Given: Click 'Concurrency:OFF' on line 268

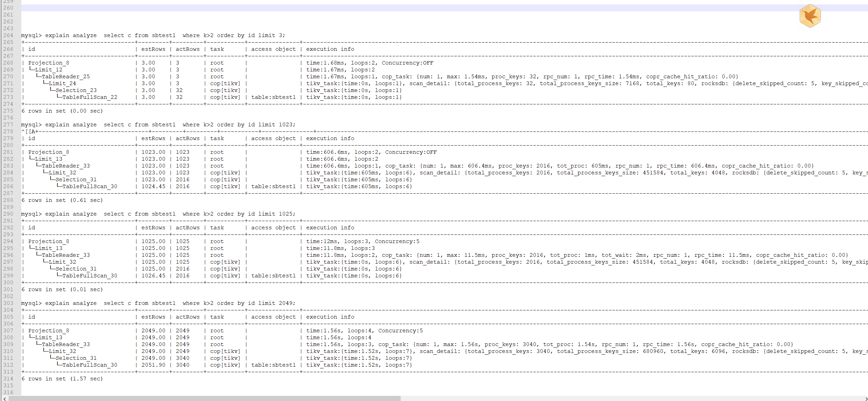Looking at the screenshot, I should point(407,63).
